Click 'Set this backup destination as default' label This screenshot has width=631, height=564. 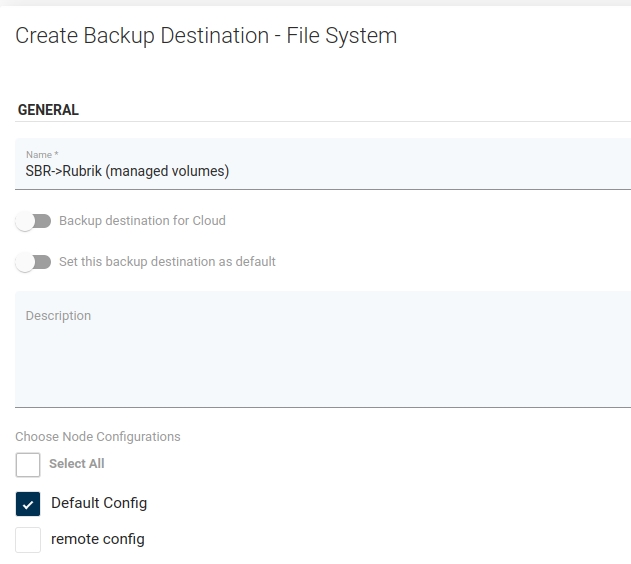coord(167,262)
